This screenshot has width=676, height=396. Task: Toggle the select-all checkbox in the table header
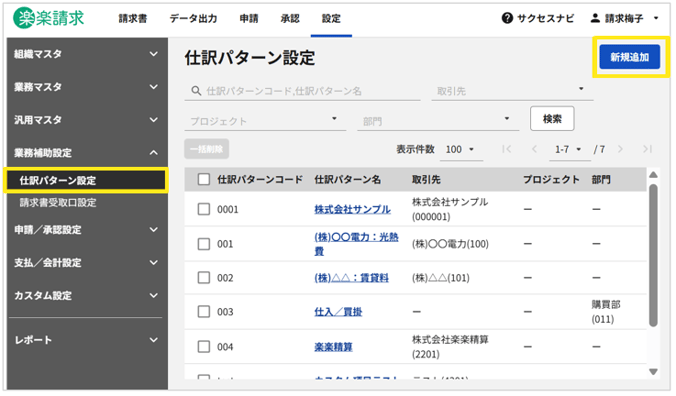[x=203, y=179]
